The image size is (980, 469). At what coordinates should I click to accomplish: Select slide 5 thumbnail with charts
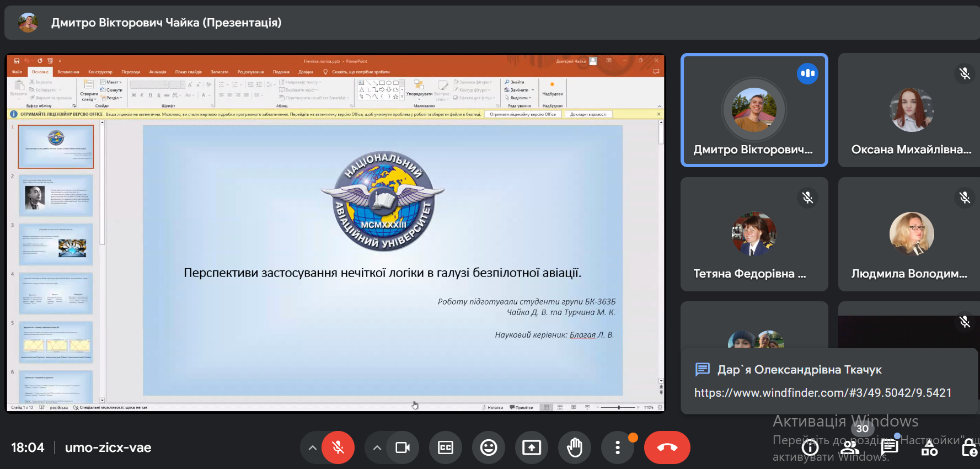56,342
